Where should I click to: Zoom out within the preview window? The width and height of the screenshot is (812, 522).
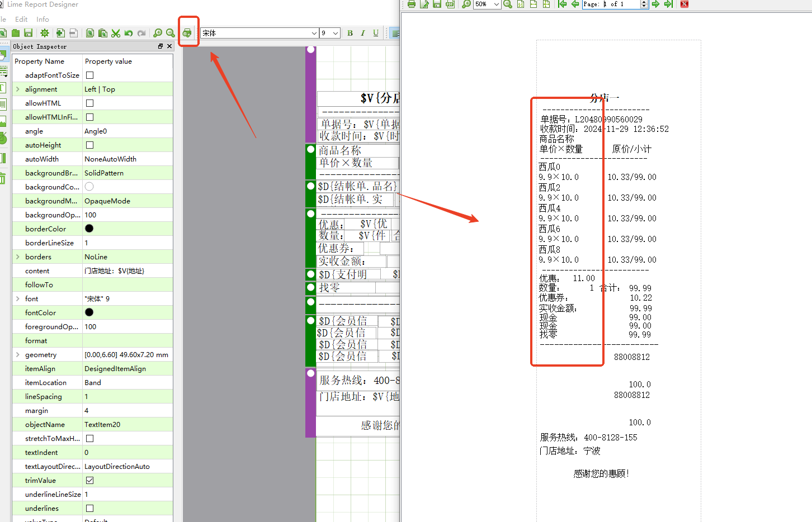tap(508, 4)
